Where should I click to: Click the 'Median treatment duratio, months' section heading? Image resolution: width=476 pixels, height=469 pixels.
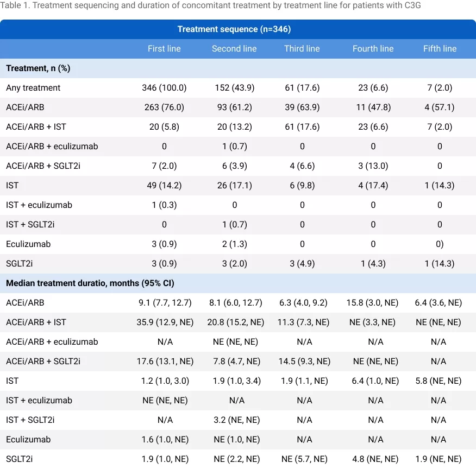click(x=90, y=283)
